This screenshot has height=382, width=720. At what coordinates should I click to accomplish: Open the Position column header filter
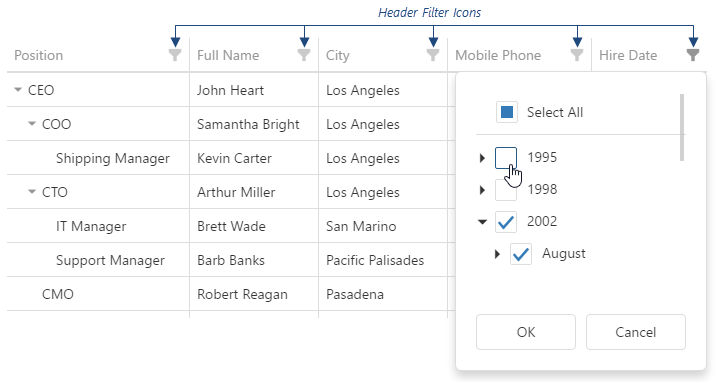tap(175, 55)
